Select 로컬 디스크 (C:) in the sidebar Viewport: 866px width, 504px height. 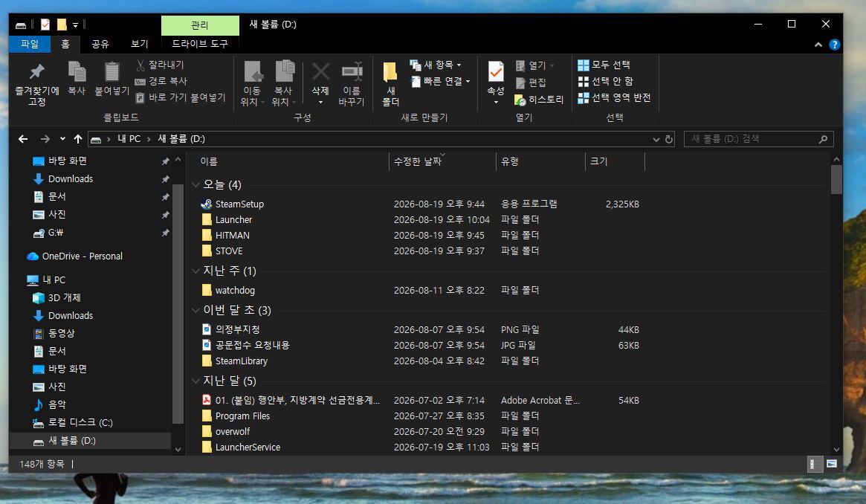tap(80, 423)
